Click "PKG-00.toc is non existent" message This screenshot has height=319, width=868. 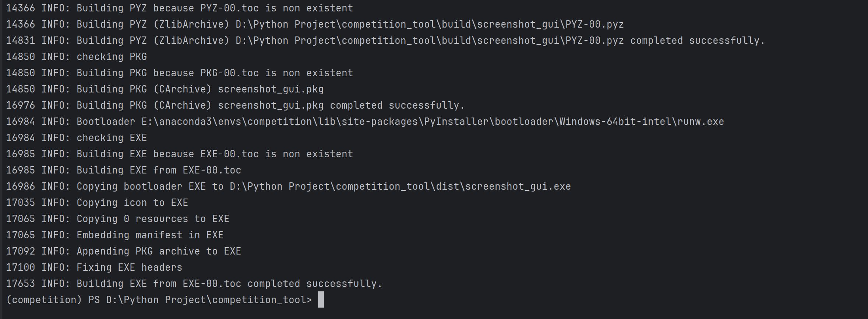pyautogui.click(x=276, y=73)
